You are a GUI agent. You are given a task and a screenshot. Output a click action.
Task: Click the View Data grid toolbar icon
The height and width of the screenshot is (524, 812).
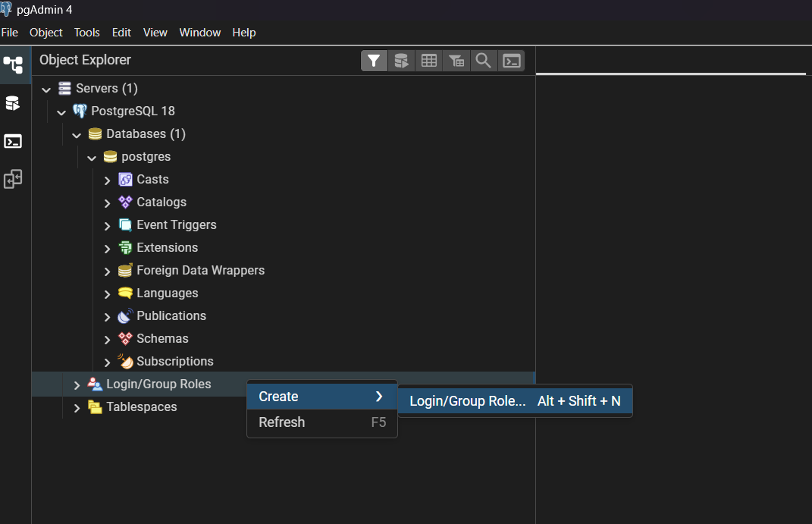pos(429,61)
